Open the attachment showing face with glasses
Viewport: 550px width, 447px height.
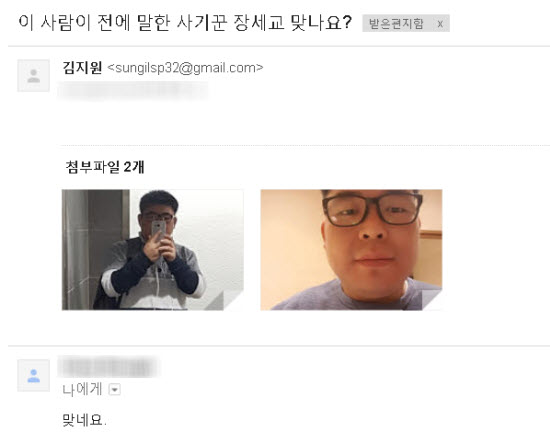click(x=351, y=249)
